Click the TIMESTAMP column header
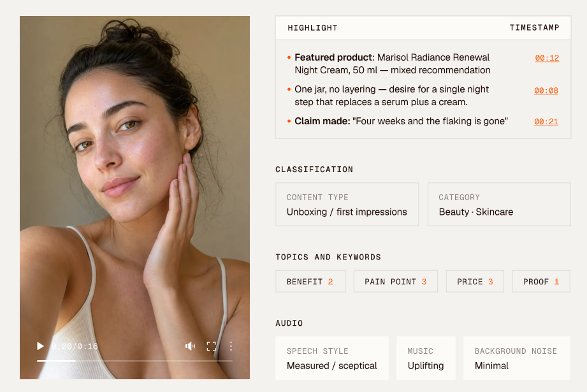The image size is (587, 392). click(x=534, y=27)
